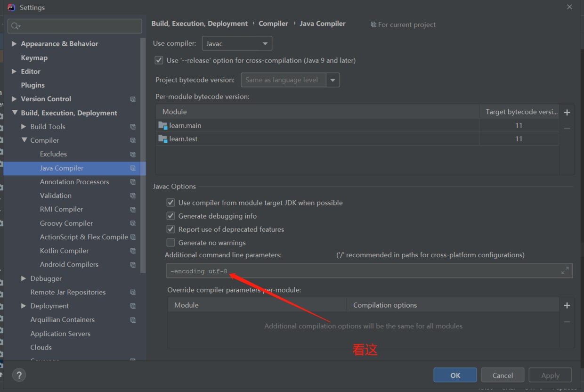This screenshot has height=392, width=584.
Task: Click learn.main module folder icon
Action: tap(163, 125)
